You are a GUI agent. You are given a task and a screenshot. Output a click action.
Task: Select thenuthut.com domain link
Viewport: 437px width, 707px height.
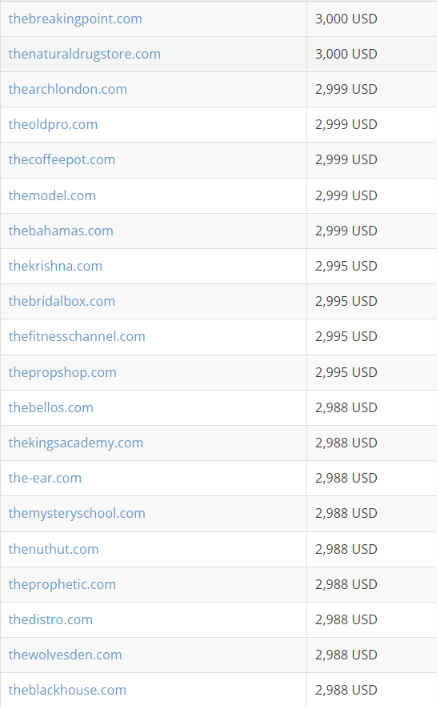click(x=54, y=549)
